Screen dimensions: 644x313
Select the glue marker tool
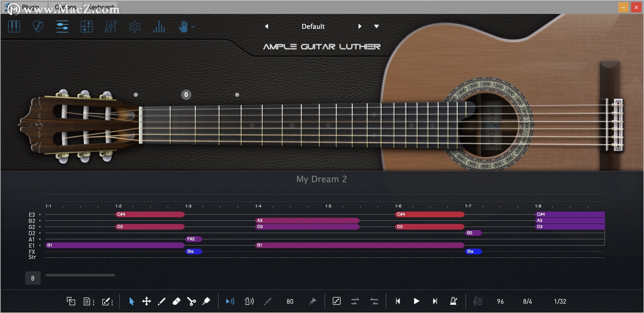(x=206, y=301)
